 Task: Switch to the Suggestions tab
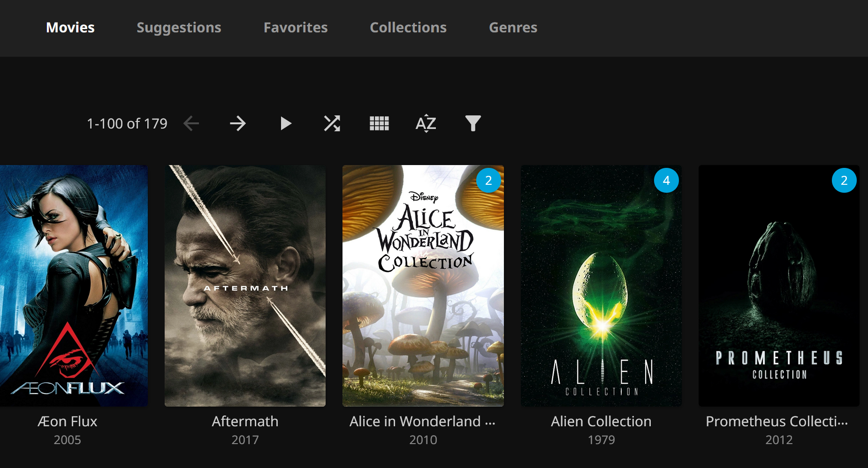click(x=179, y=28)
